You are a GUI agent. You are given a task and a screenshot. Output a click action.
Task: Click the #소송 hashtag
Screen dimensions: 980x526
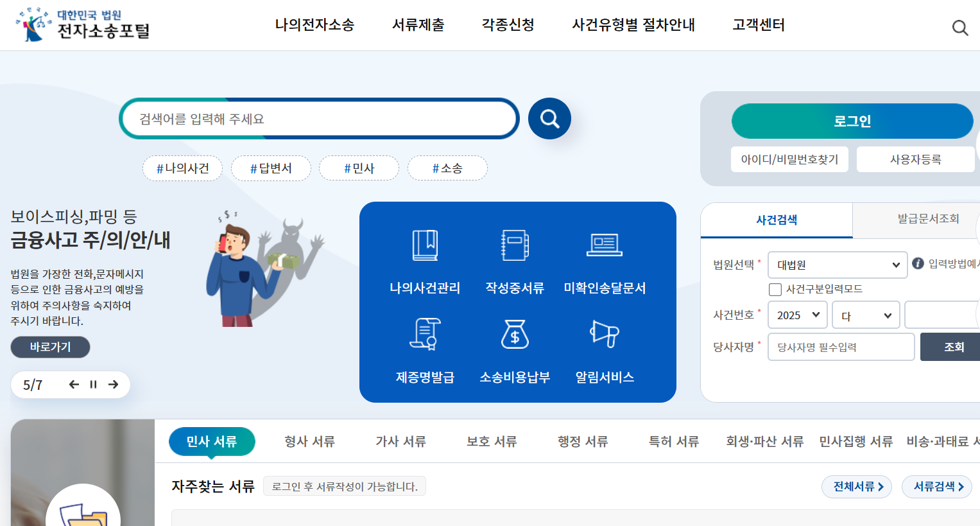point(447,168)
